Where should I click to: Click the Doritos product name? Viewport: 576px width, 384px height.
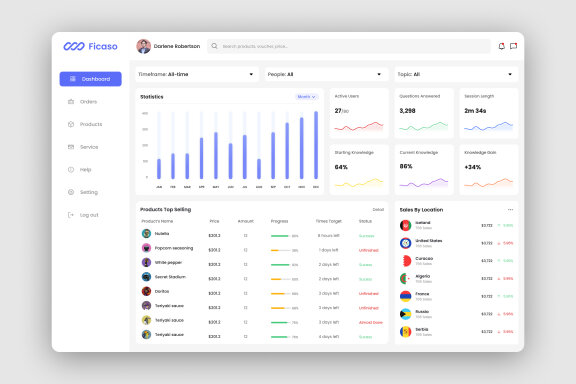(162, 291)
